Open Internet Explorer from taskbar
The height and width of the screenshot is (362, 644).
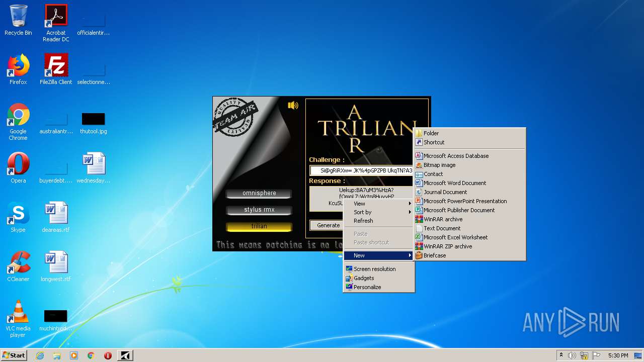40,355
